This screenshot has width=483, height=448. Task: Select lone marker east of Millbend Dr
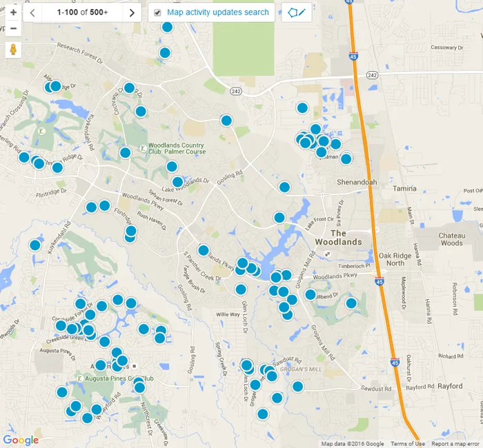[351, 303]
